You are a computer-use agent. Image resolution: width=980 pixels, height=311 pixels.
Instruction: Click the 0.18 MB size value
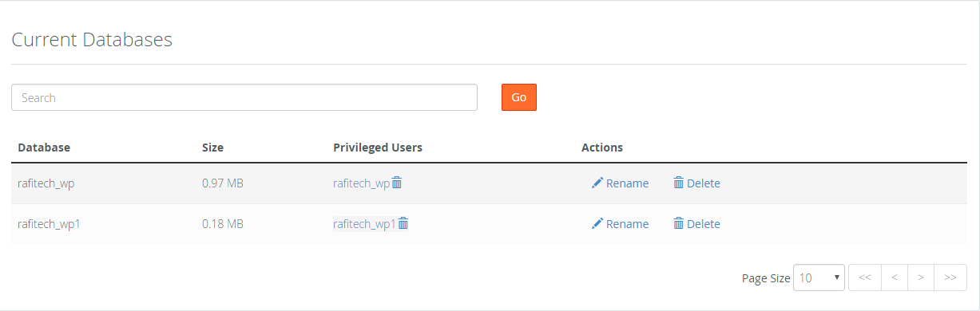point(223,223)
